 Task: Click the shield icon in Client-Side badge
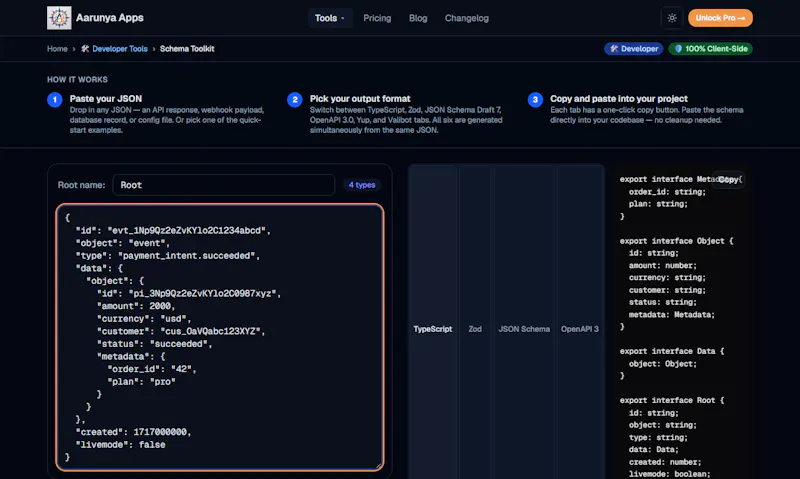point(678,48)
